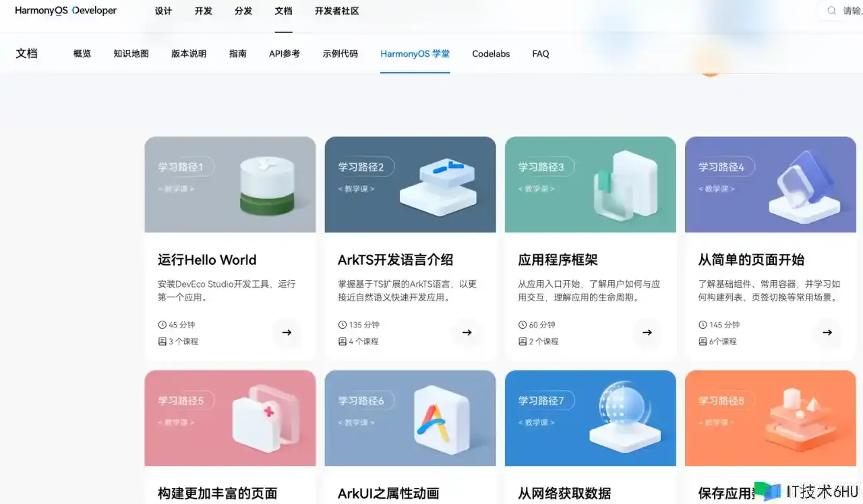Open the arrow button on 应用程序框架 card
This screenshot has height=504, width=863.
tap(647, 332)
